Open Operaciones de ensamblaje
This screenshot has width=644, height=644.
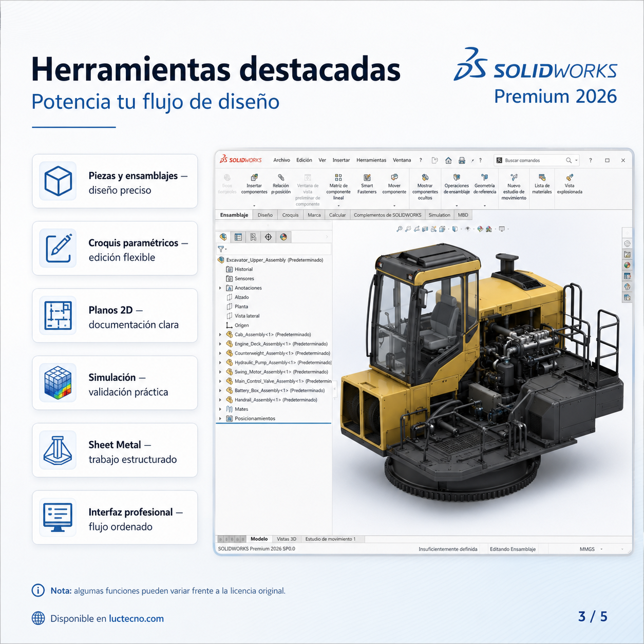click(x=457, y=184)
